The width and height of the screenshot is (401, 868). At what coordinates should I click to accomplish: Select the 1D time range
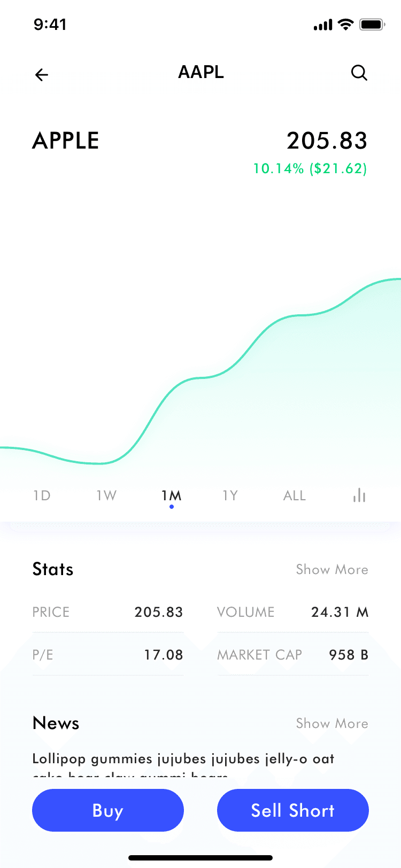(x=42, y=495)
